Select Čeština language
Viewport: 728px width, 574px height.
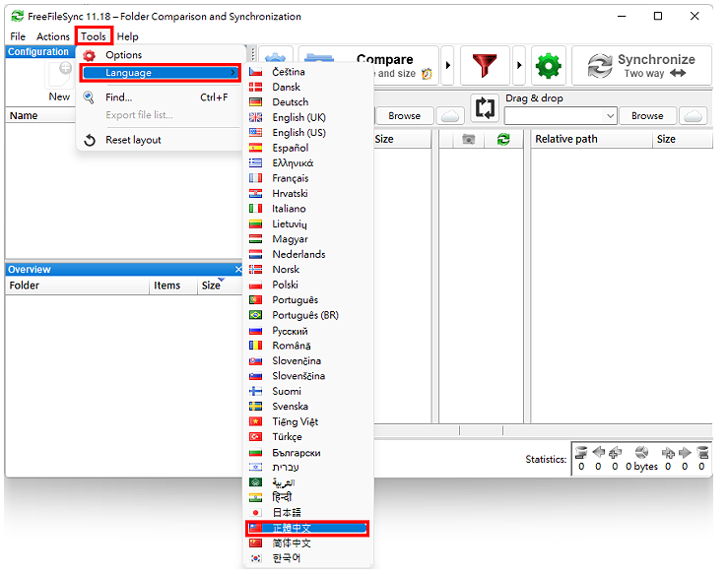tap(308, 72)
